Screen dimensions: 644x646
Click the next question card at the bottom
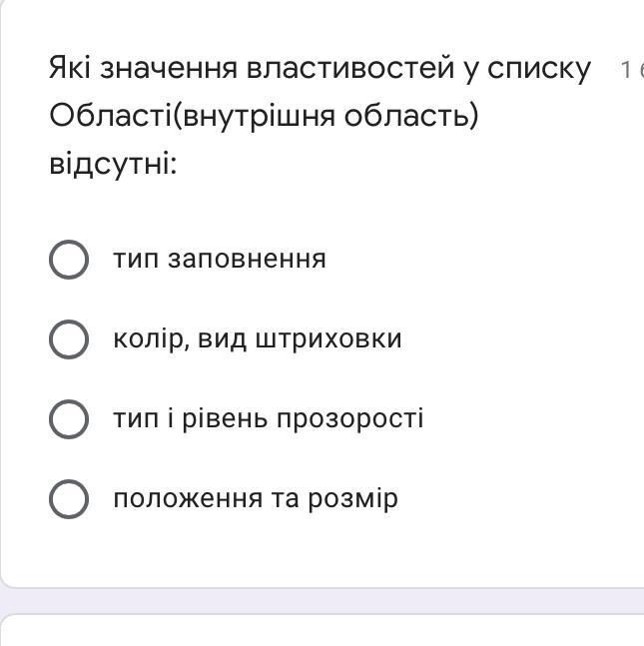pos(320,632)
